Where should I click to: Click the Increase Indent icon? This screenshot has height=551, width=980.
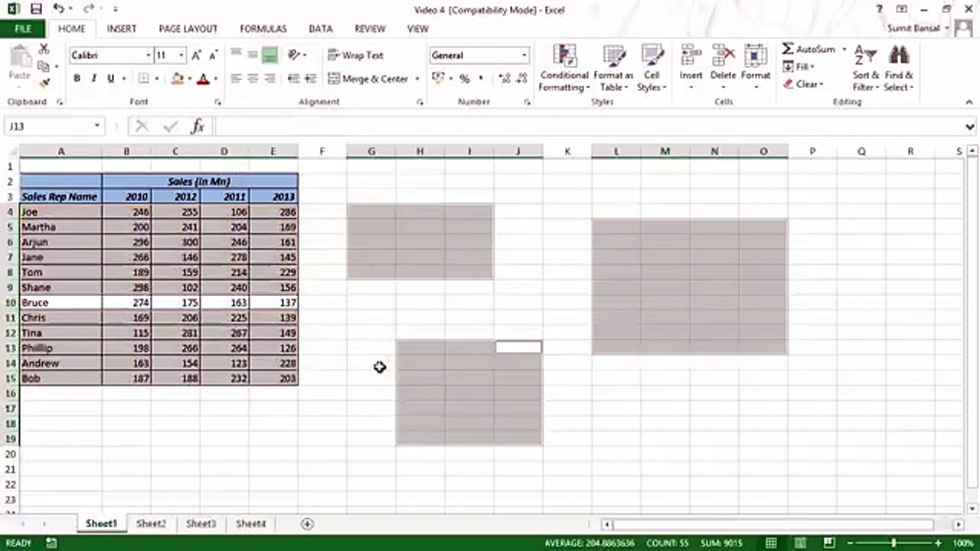[311, 78]
